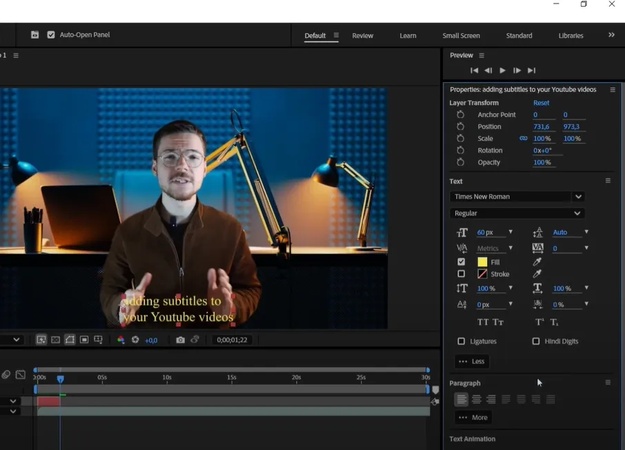
Task: Click Reset in Layer Transform
Action: [541, 103]
